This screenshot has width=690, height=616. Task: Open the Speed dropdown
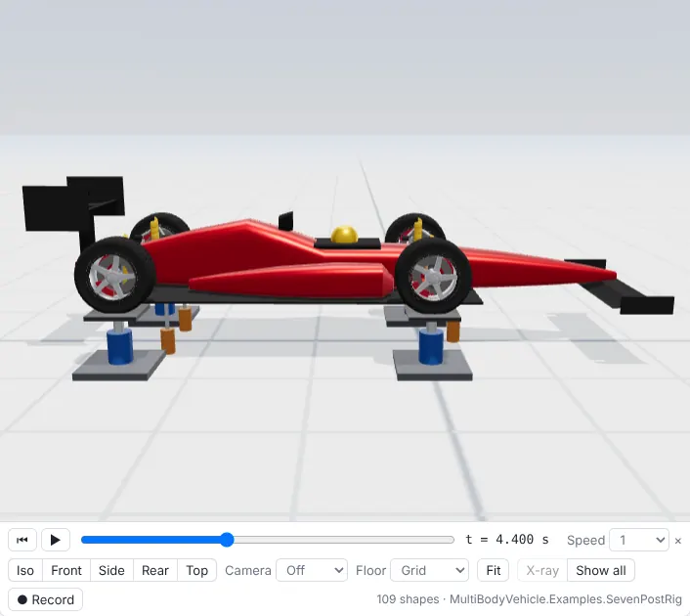coord(639,540)
